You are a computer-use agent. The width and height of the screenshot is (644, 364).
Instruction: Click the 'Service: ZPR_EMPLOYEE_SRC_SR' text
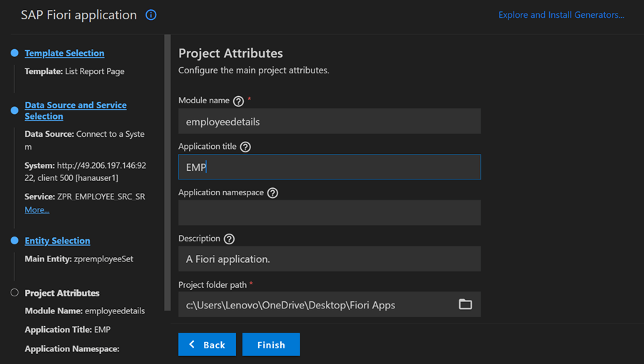click(85, 197)
